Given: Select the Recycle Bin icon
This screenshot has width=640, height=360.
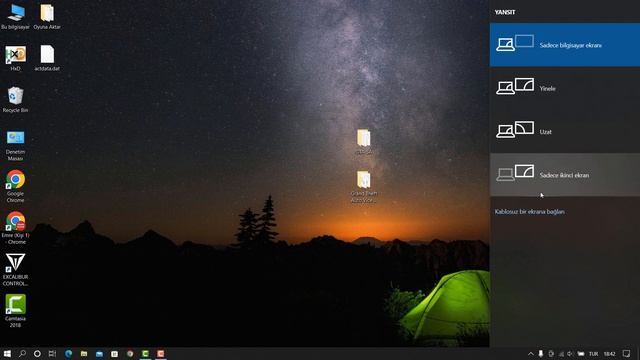Looking at the screenshot, I should (x=16, y=100).
